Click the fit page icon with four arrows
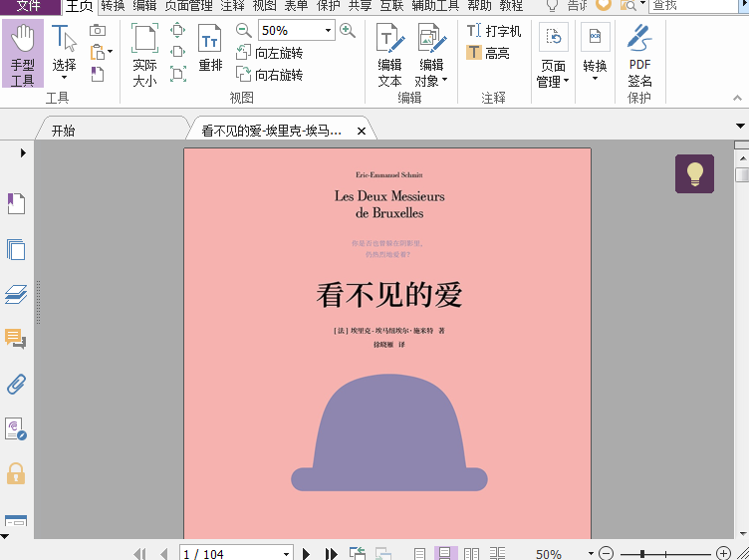This screenshot has width=749, height=560. tap(177, 30)
